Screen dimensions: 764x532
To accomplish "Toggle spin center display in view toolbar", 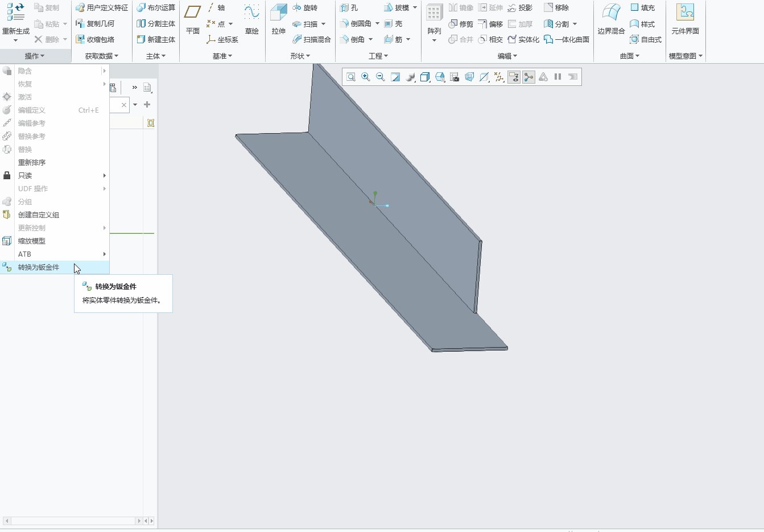I will [x=528, y=77].
